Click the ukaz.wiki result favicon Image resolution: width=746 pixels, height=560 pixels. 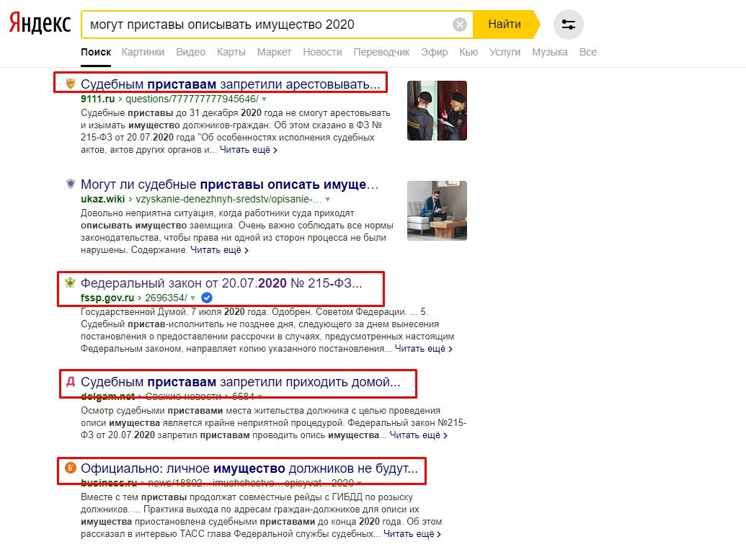click(x=71, y=184)
